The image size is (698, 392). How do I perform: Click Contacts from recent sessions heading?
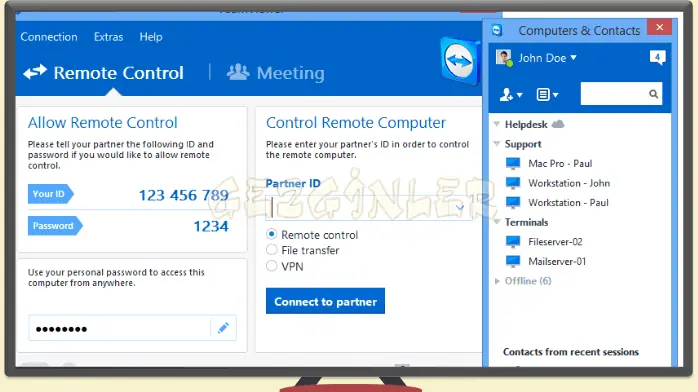571,352
